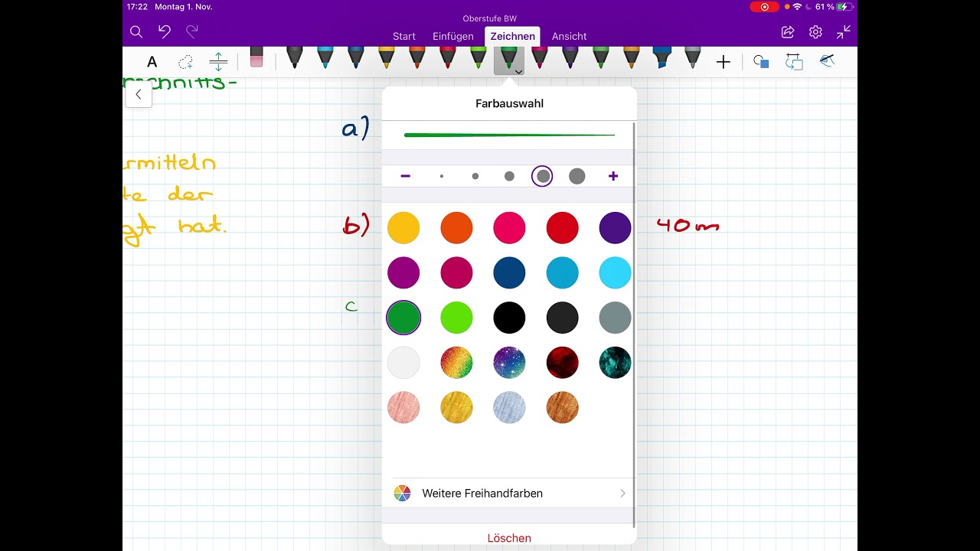980x551 pixels.
Task: Select the eraser tool
Action: point(256,59)
